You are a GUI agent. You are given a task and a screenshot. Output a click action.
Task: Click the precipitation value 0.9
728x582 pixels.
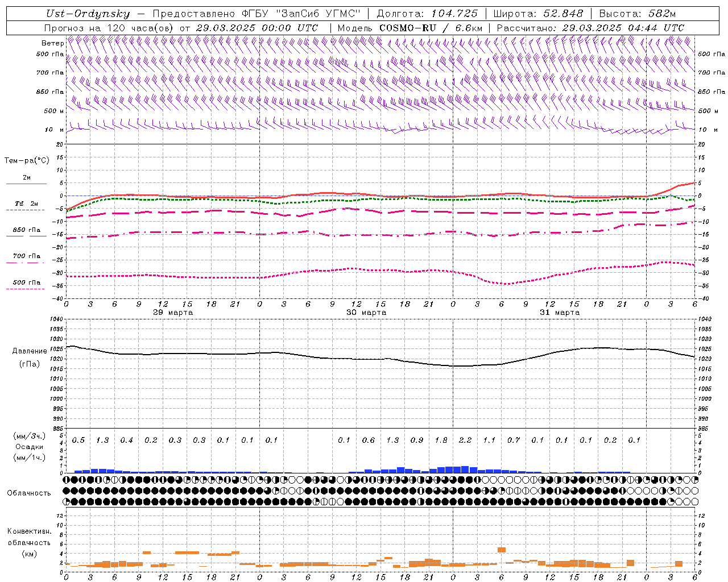417,440
